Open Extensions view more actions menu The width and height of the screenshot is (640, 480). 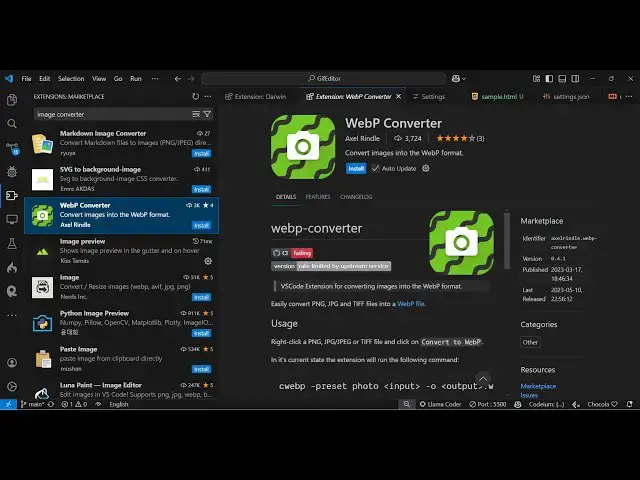click(x=208, y=96)
